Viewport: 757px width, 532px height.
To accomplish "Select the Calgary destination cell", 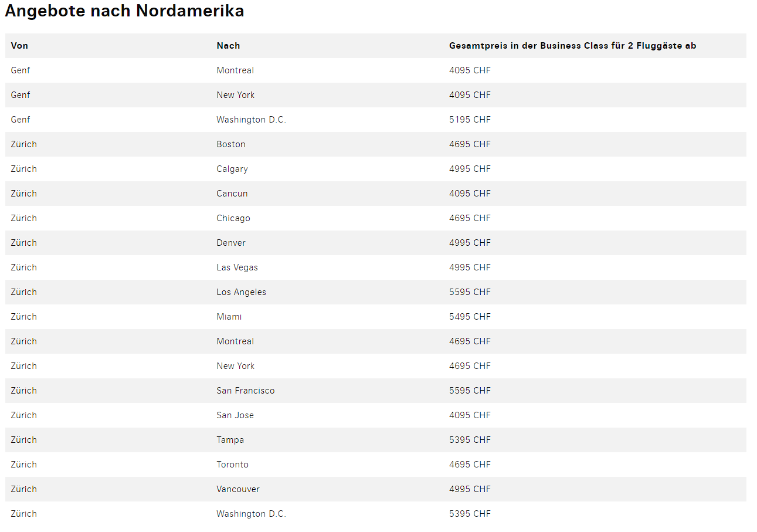I will pos(232,169).
